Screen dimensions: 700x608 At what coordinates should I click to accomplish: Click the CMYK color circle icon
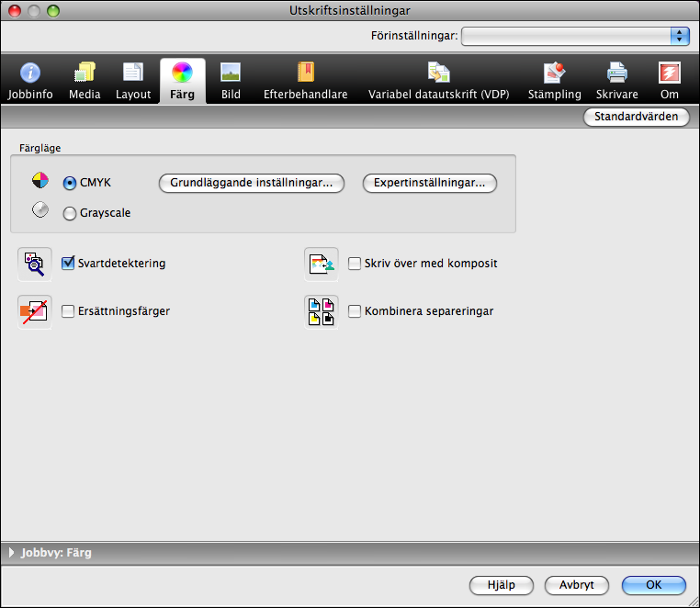point(40,180)
